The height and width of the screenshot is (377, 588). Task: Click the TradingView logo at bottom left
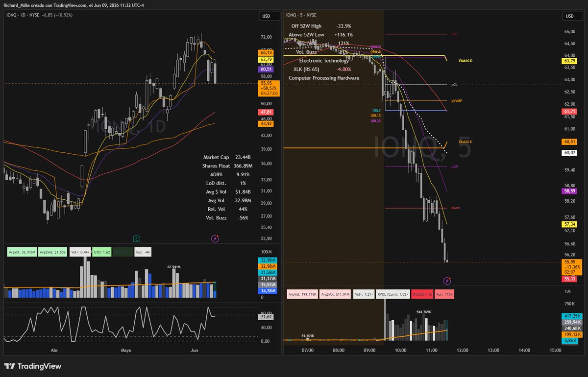coord(33,366)
